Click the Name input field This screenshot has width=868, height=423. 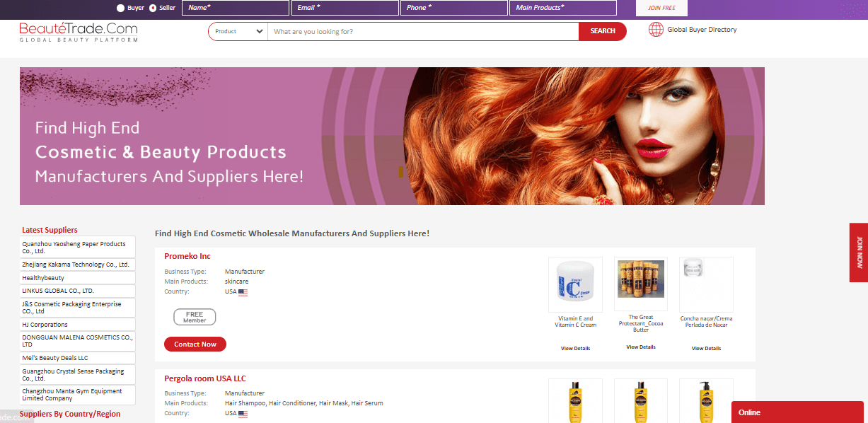pyautogui.click(x=236, y=8)
